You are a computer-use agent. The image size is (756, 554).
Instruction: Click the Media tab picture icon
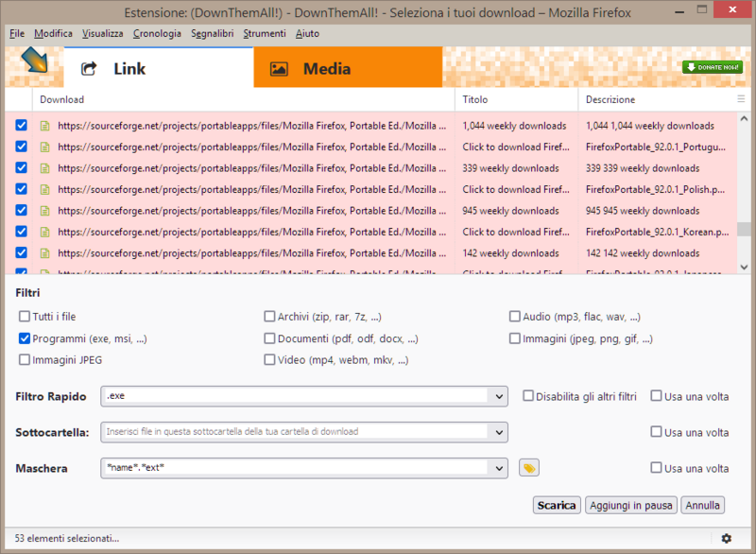click(279, 69)
